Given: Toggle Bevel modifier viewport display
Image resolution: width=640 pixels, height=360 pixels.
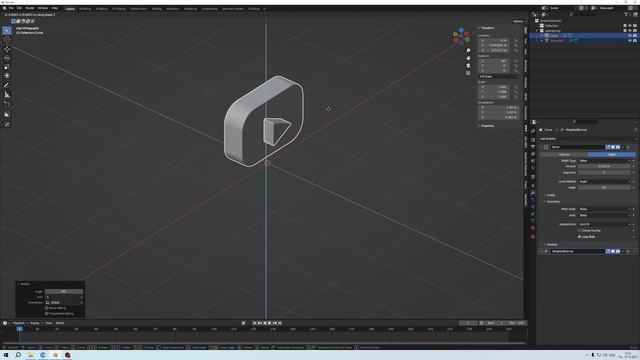Looking at the screenshot, I should (613, 147).
